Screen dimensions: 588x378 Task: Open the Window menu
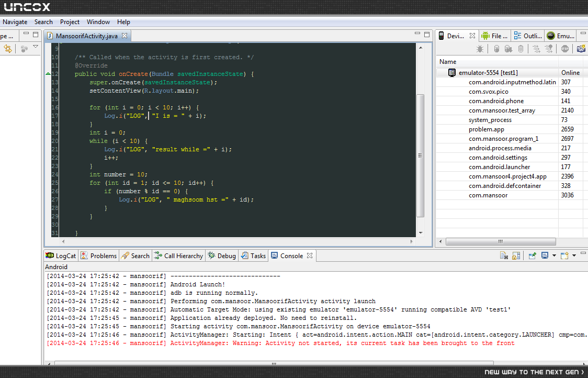coord(98,22)
